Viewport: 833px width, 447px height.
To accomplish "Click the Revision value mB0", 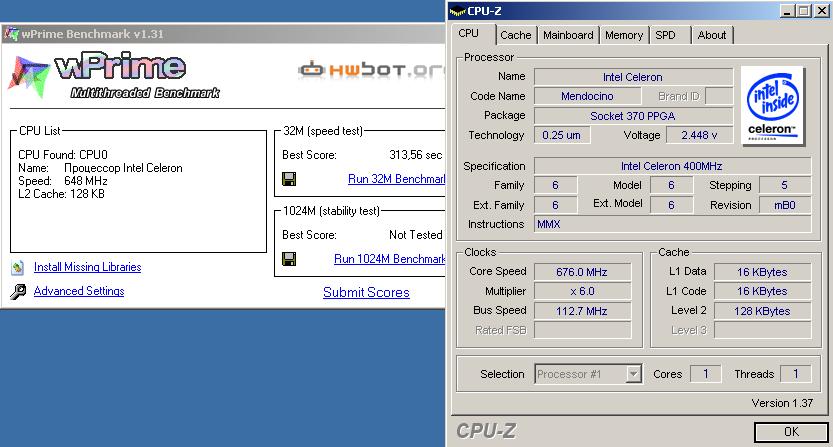I will pos(785,205).
